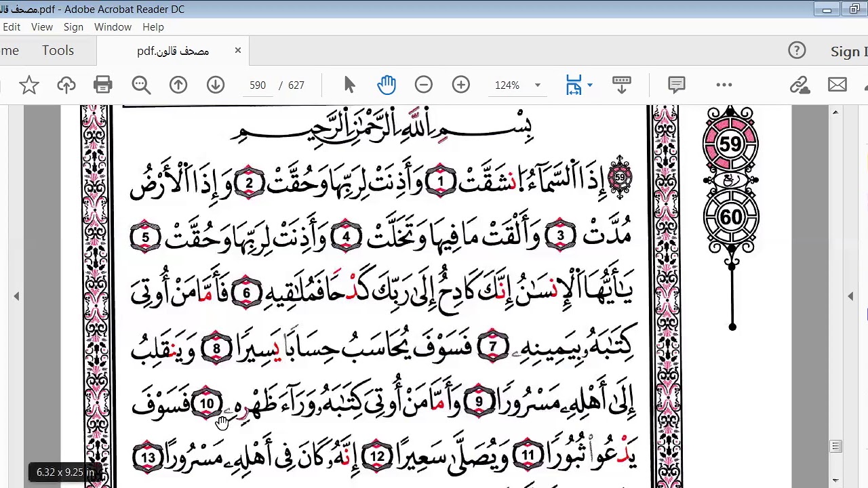This screenshot has height=488, width=868.
Task: Zoom out using the minus icon
Action: pos(424,85)
